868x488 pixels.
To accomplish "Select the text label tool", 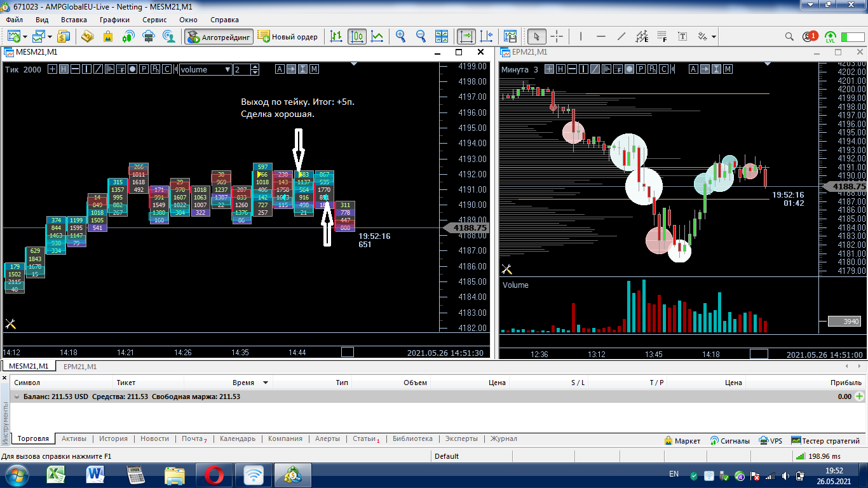I will coord(682,36).
